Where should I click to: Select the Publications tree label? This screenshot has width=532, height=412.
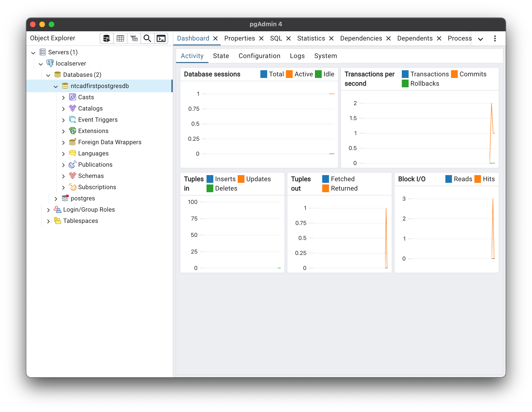[x=95, y=165]
